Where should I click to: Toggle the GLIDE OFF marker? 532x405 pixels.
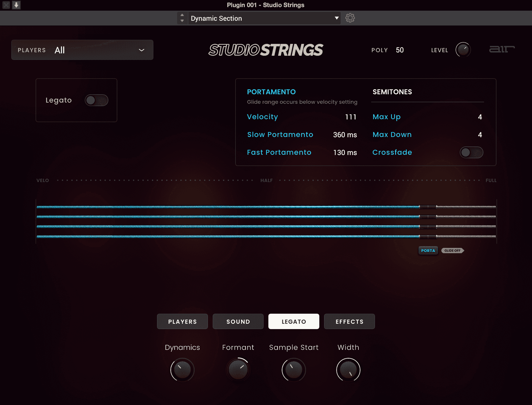tap(452, 251)
